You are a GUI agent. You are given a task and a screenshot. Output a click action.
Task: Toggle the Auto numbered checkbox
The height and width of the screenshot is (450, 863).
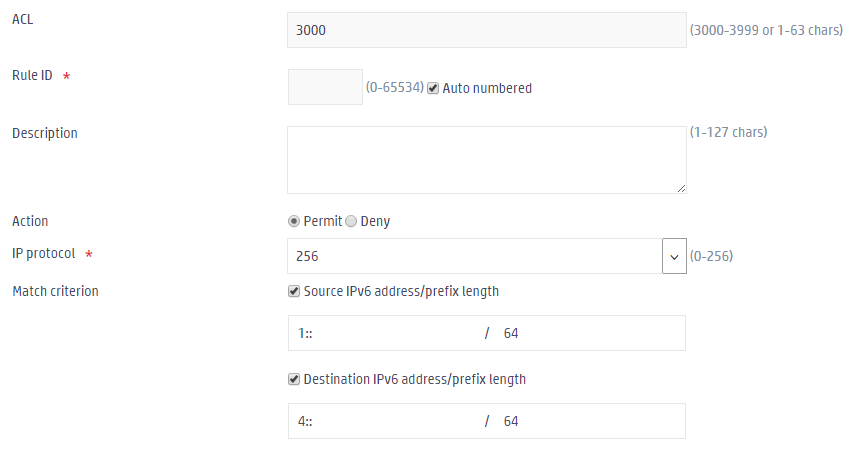coord(433,89)
